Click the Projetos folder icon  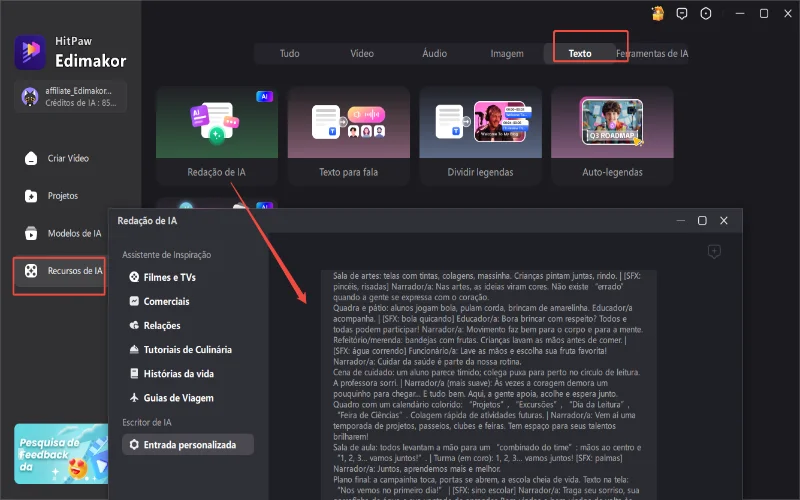click(x=31, y=196)
